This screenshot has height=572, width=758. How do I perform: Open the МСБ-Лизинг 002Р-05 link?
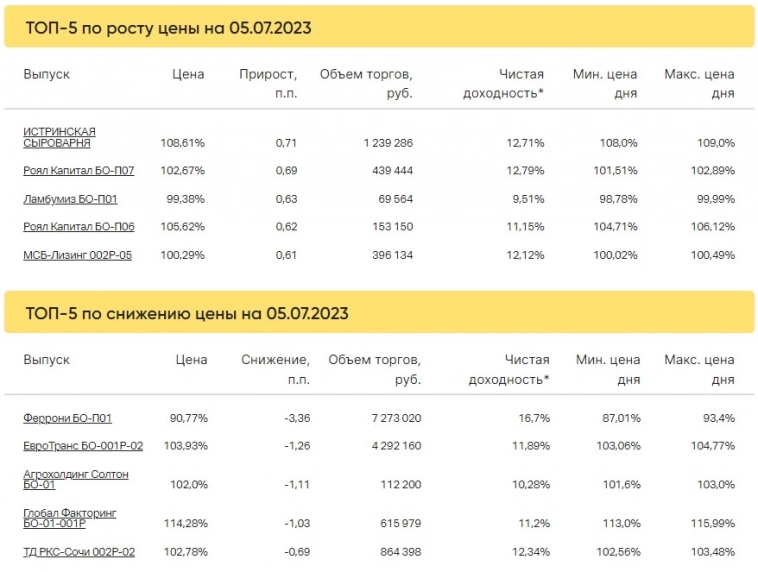[x=77, y=255]
